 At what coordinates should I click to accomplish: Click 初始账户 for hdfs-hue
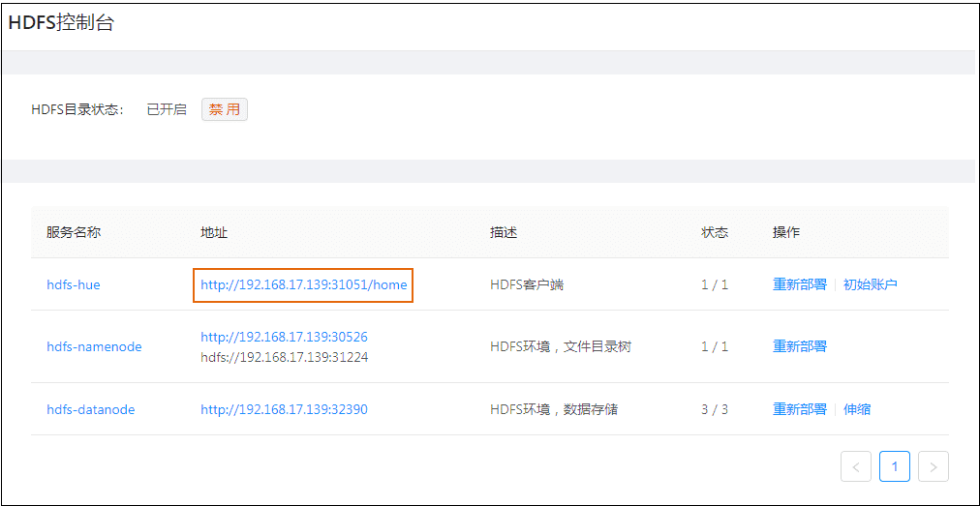pyautogui.click(x=870, y=284)
